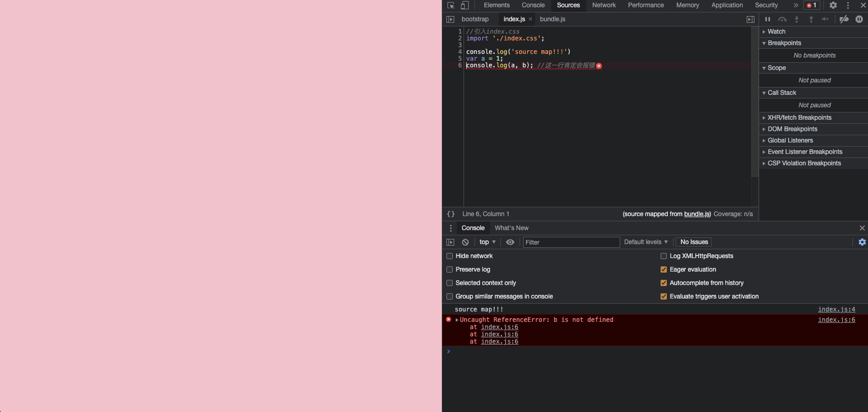The width and height of the screenshot is (868, 412).
Task: Click the inline error icon on line 6
Action: click(x=599, y=66)
